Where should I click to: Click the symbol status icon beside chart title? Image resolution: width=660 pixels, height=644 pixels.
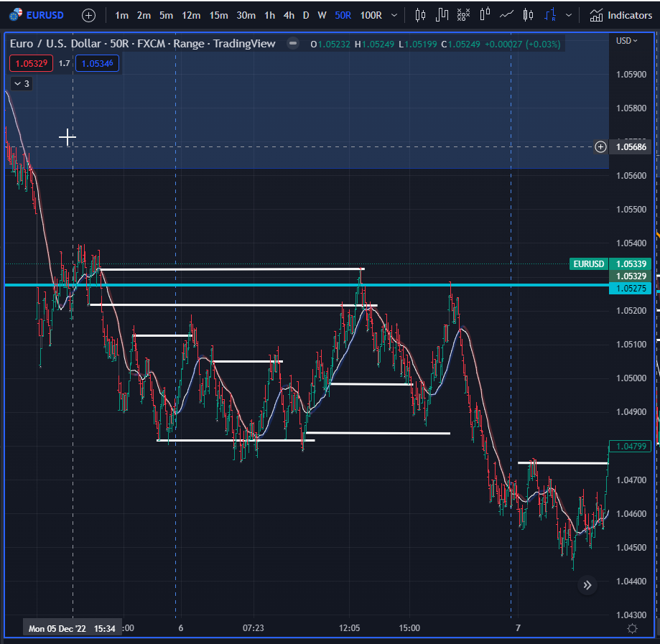[x=293, y=43]
